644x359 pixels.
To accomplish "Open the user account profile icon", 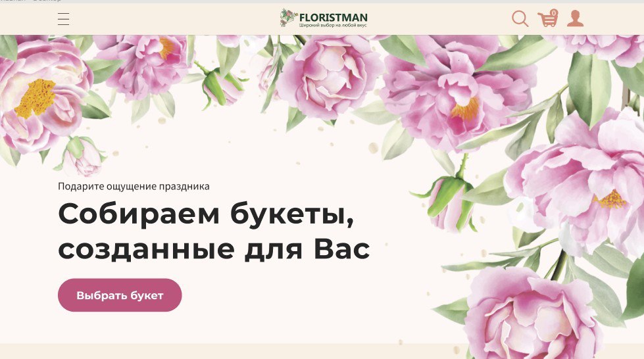I will (575, 19).
